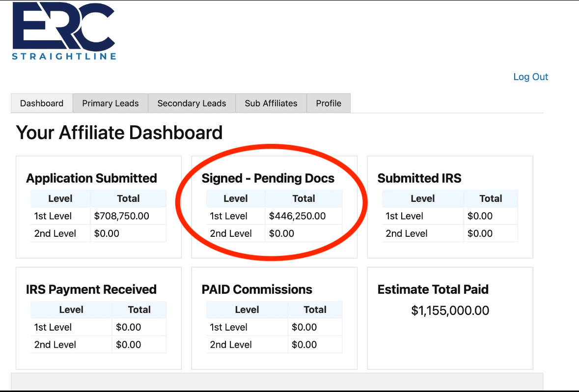Image resolution: width=579 pixels, height=392 pixels.
Task: Click the Submitted IRS card heading
Action: click(419, 178)
